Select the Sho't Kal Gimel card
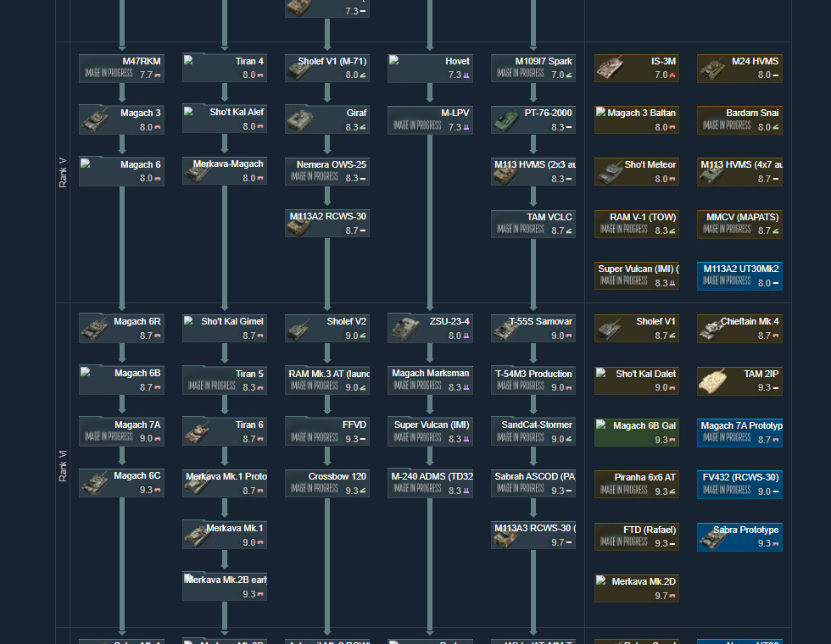The height and width of the screenshot is (644, 831). tap(224, 329)
